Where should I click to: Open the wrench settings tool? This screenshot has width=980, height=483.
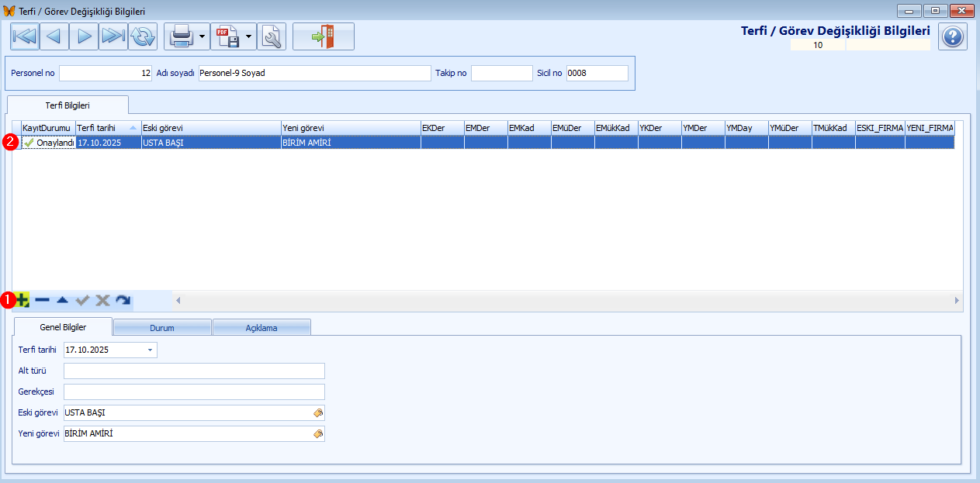click(x=272, y=36)
